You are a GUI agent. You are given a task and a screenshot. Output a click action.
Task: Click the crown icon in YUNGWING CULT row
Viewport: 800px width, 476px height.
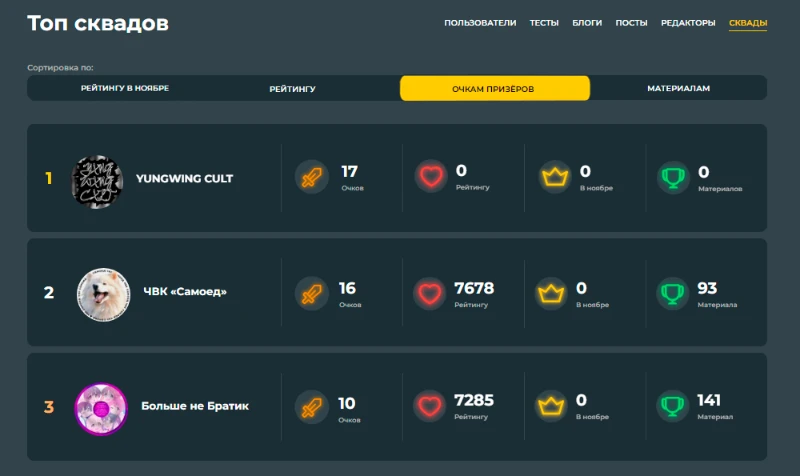point(555,177)
